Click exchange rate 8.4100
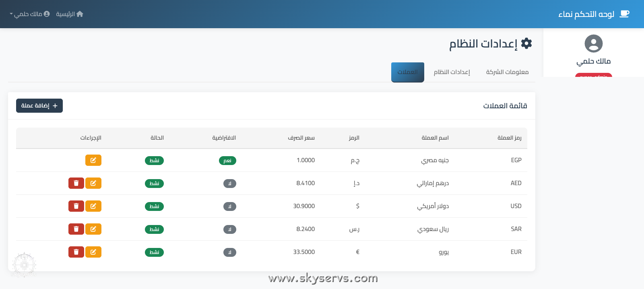This screenshot has width=644, height=289. [305, 183]
